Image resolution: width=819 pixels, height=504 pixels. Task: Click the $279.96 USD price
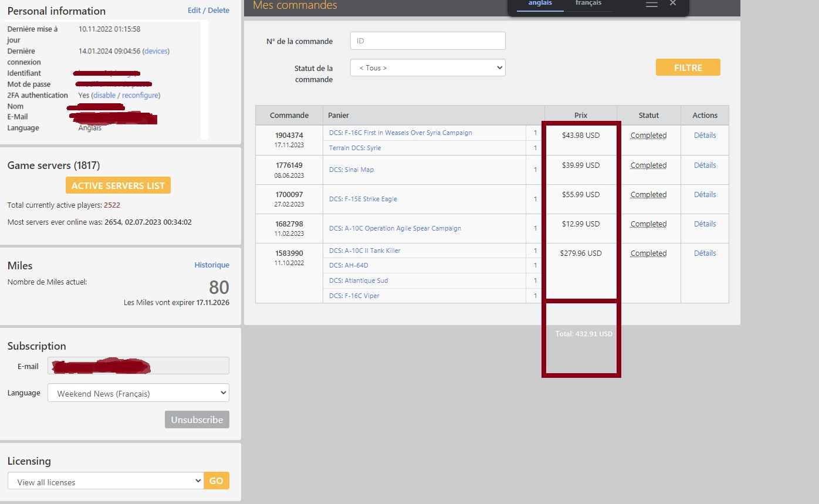[581, 253]
